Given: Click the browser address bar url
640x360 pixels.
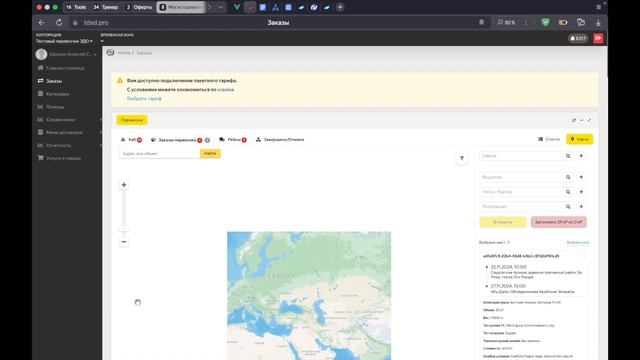Looking at the screenshot, I should click(x=96, y=23).
